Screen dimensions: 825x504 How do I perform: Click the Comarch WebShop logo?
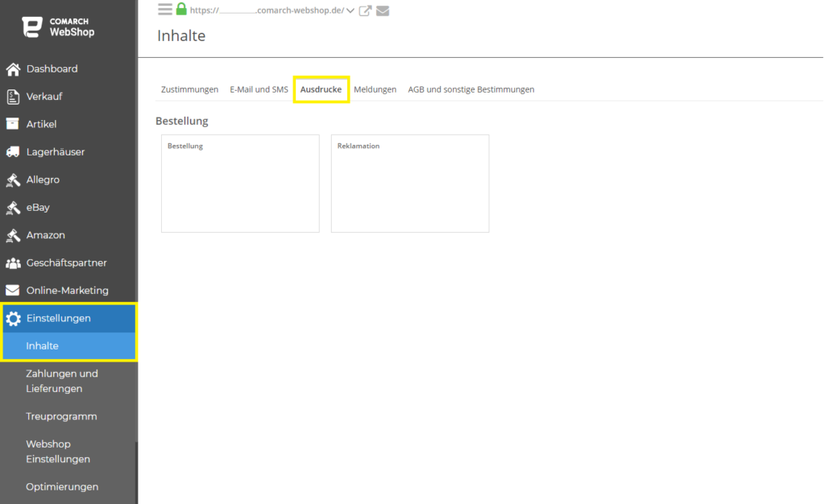tap(58, 27)
